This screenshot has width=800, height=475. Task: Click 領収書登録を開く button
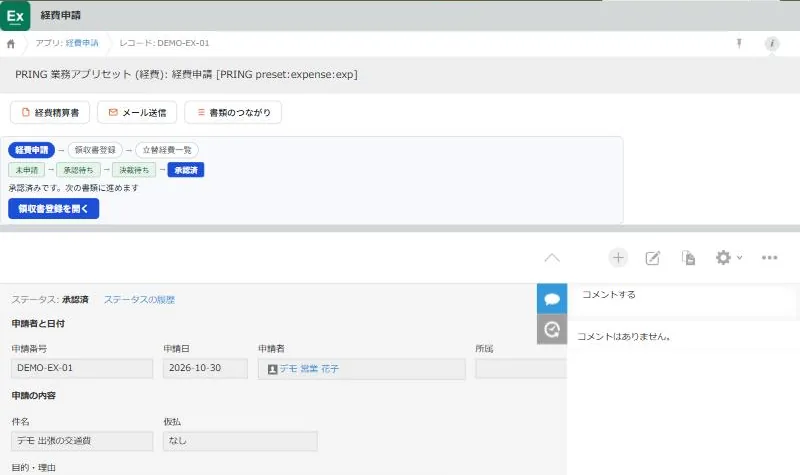pyautogui.click(x=54, y=209)
